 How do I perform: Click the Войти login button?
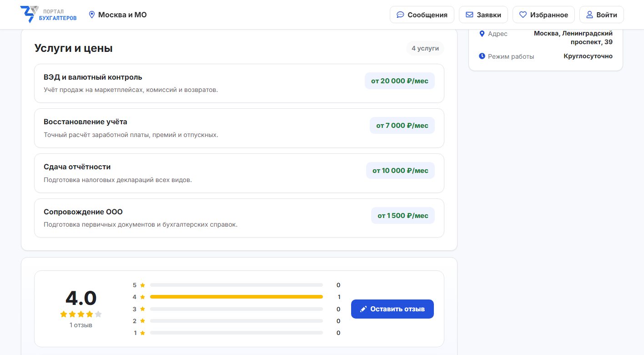[x=601, y=15]
